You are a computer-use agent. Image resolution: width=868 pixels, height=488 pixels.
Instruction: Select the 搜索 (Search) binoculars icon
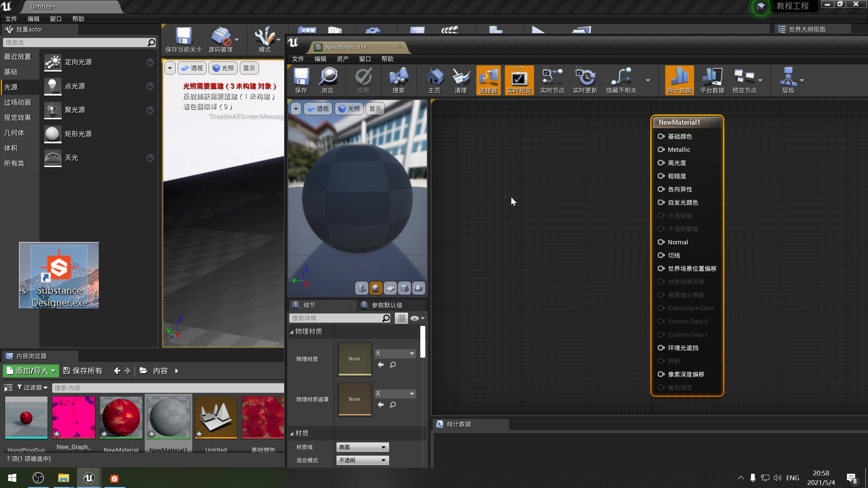(399, 80)
